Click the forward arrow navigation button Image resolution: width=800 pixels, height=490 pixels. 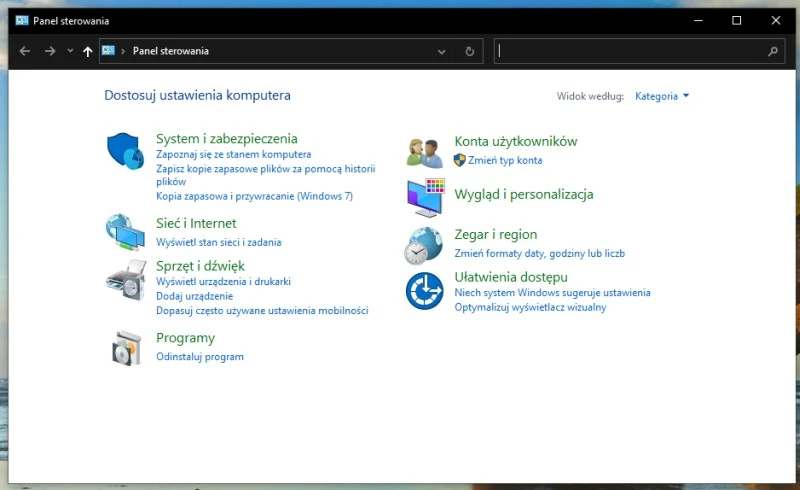50,51
